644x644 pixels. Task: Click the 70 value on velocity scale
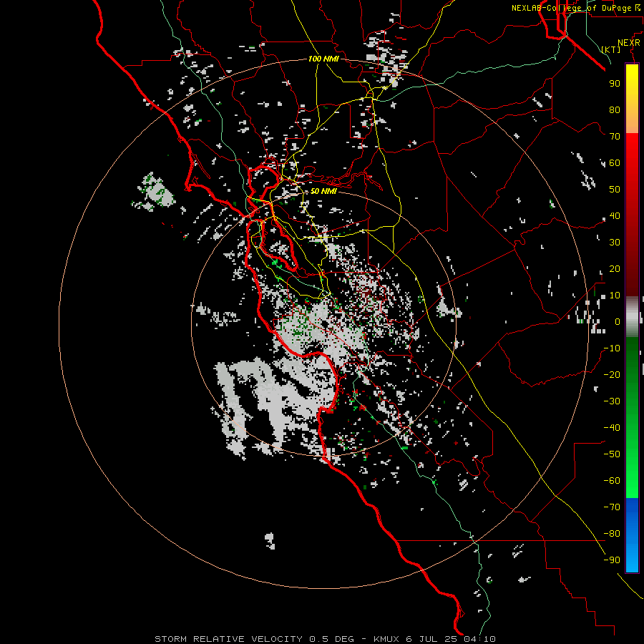coord(615,137)
